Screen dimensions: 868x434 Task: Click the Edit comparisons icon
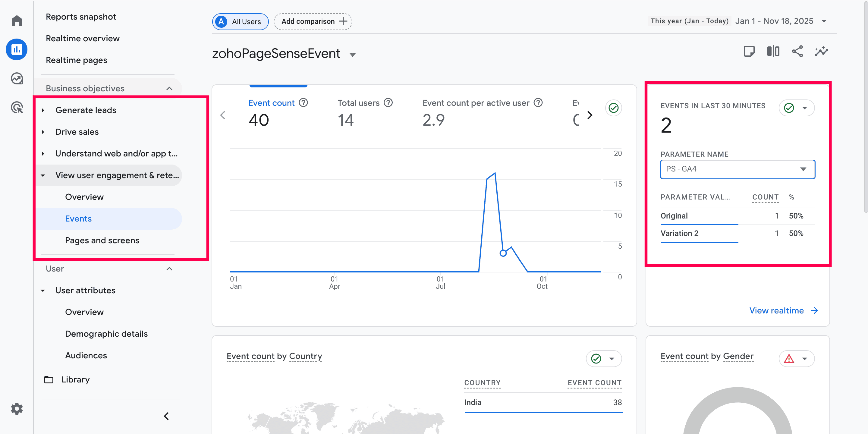coord(773,52)
